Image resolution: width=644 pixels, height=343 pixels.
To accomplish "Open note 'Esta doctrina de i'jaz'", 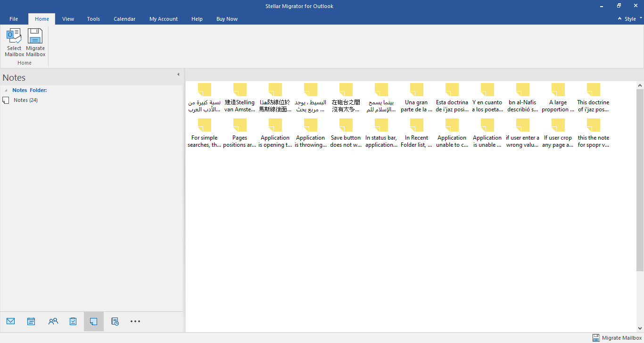I will [x=452, y=98].
